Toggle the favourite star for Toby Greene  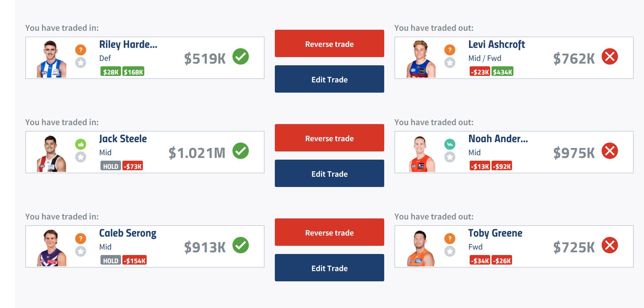point(450,251)
